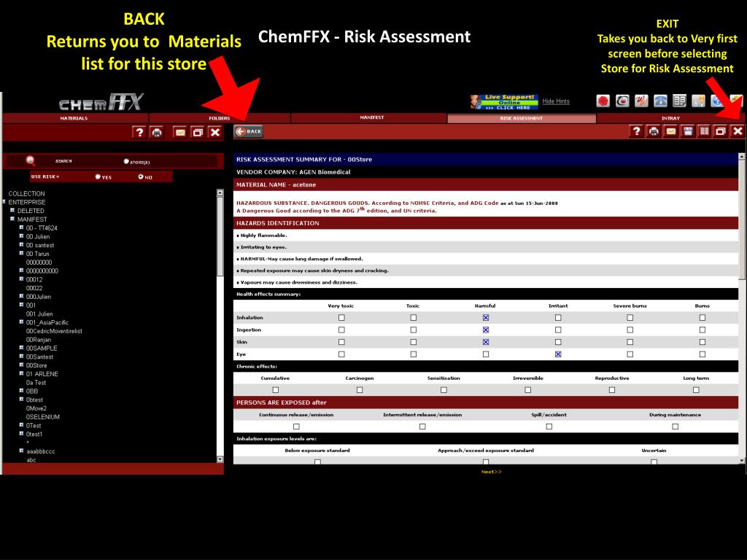Check the Carcinogen chronic effect checkbox
This screenshot has width=747, height=560.
point(360,390)
